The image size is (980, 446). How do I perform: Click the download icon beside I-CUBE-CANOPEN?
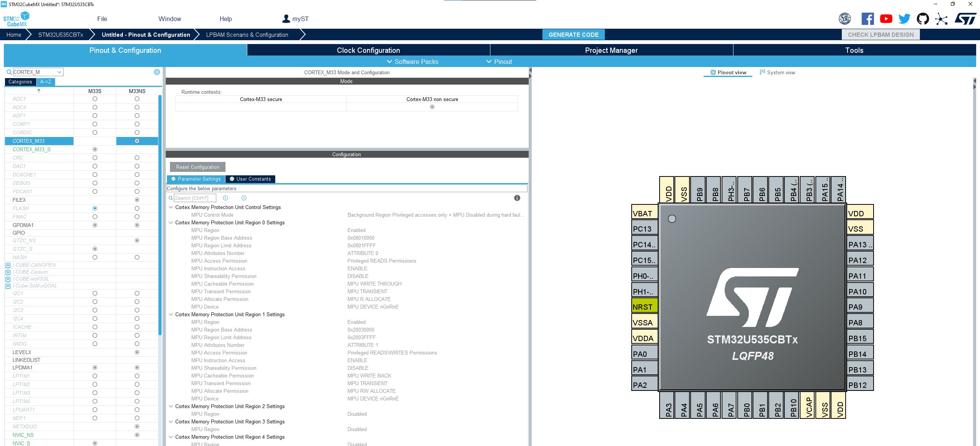[x=8, y=265]
